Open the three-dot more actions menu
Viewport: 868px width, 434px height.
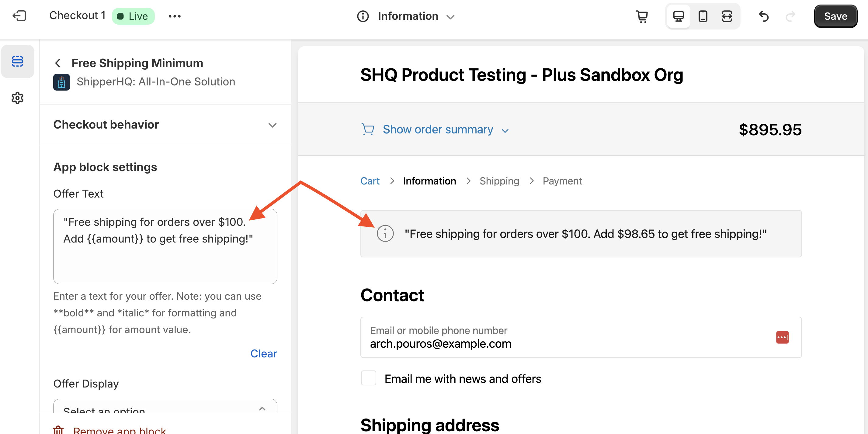click(175, 16)
